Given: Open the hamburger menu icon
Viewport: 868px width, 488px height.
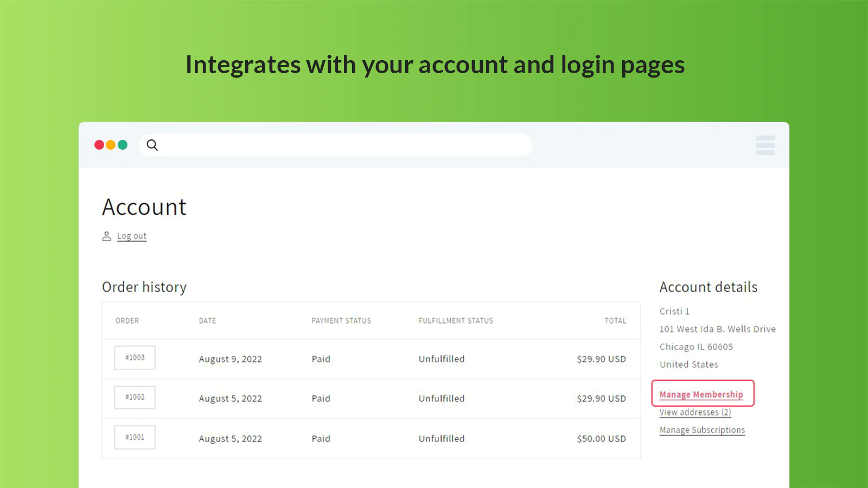Looking at the screenshot, I should point(765,145).
